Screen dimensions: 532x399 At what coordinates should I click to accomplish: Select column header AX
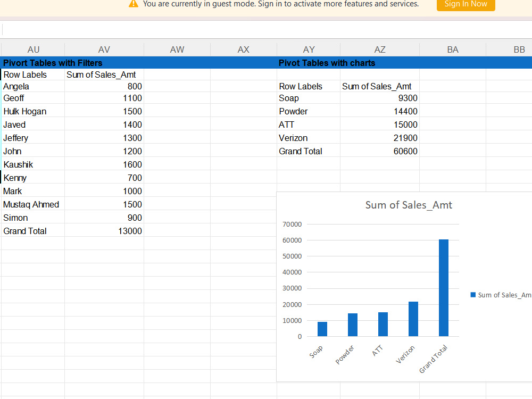244,49
